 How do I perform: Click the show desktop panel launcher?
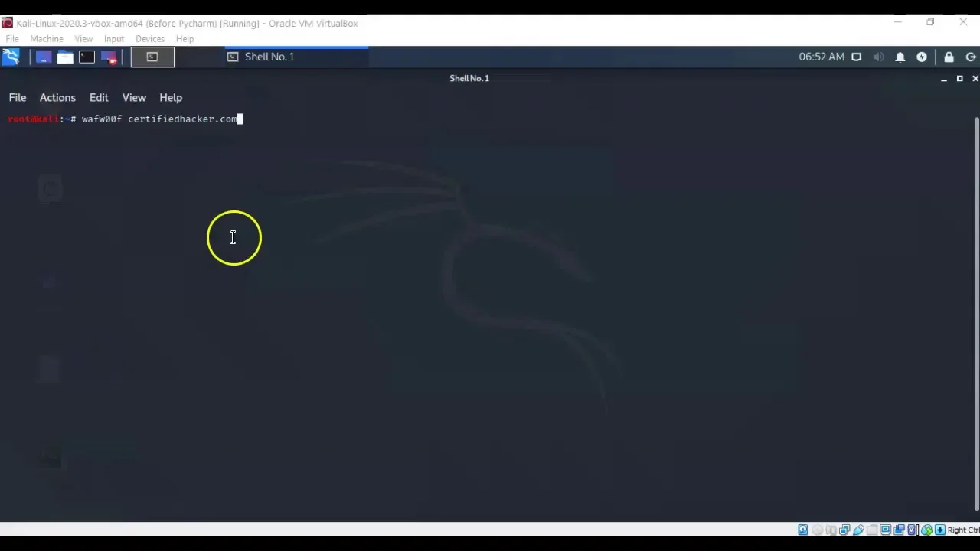[x=43, y=57]
